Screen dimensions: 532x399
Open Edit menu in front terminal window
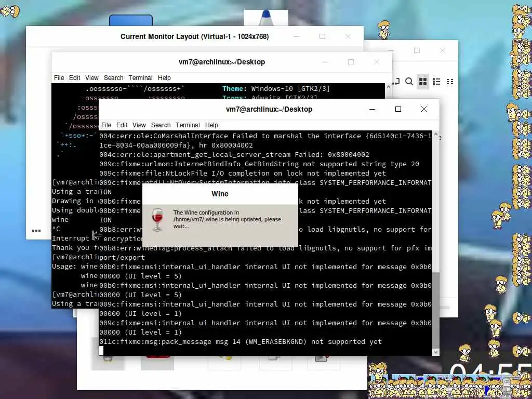[x=122, y=125]
